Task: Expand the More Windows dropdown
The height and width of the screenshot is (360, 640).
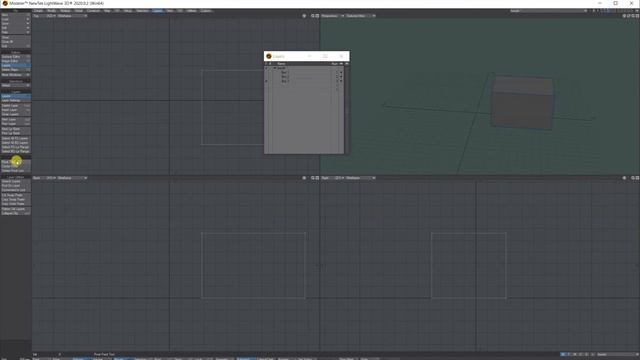Action: (x=16, y=75)
